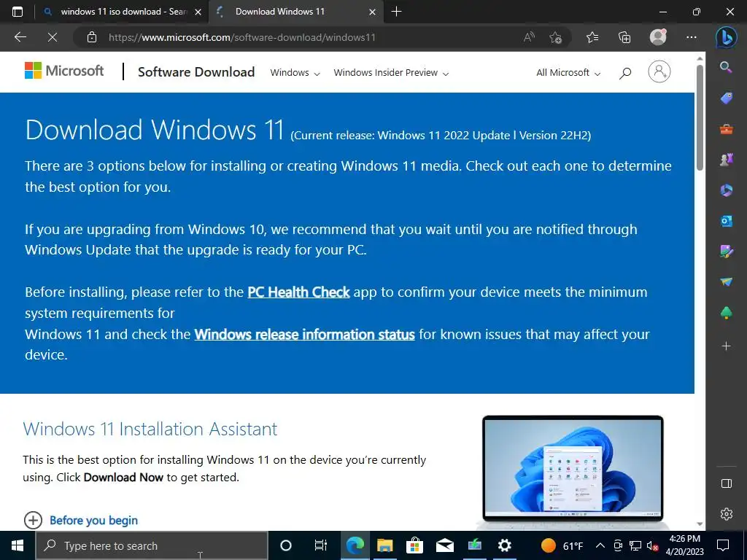Open the notification center
The height and width of the screenshot is (560, 747).
tap(723, 545)
